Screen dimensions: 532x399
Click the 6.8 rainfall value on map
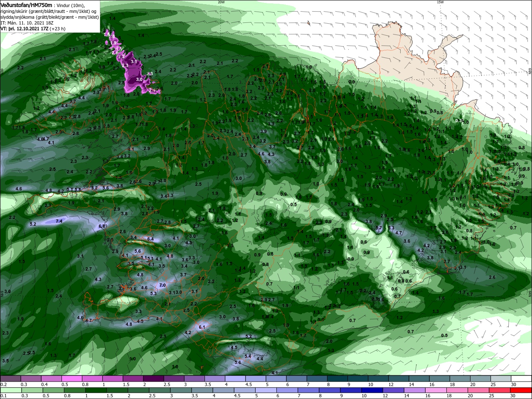point(103,226)
